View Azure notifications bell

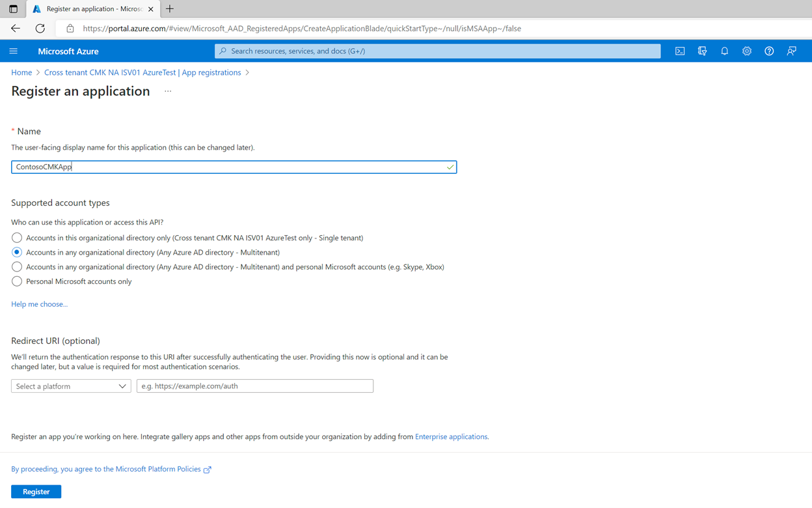click(725, 51)
